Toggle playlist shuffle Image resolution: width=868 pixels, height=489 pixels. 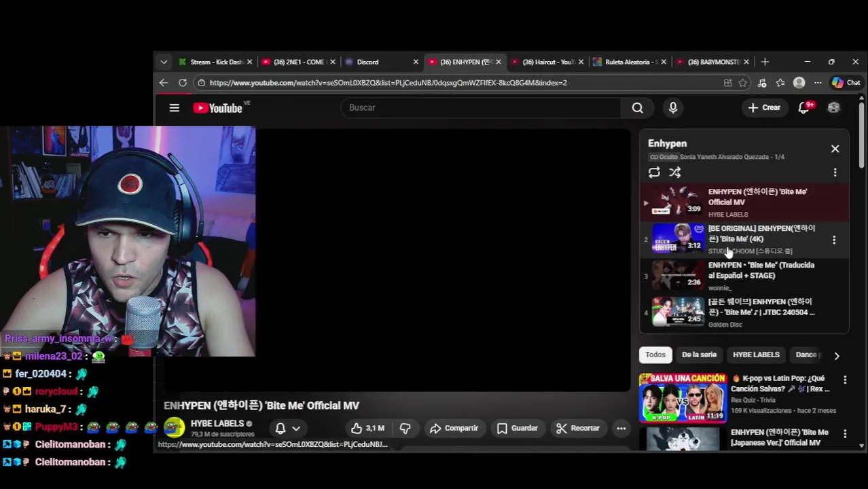point(674,173)
